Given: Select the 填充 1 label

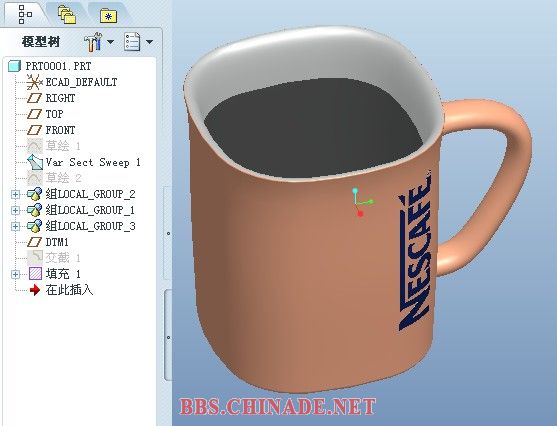Looking at the screenshot, I should (x=63, y=274).
